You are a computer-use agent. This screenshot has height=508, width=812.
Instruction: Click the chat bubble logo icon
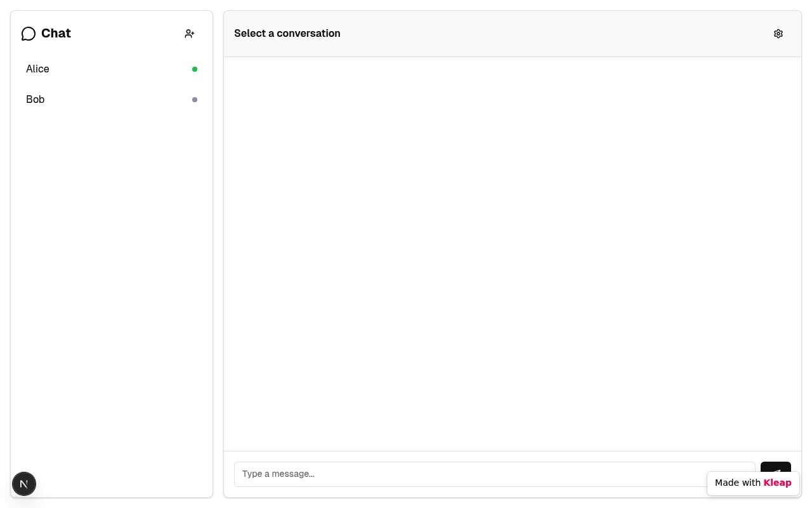click(28, 34)
